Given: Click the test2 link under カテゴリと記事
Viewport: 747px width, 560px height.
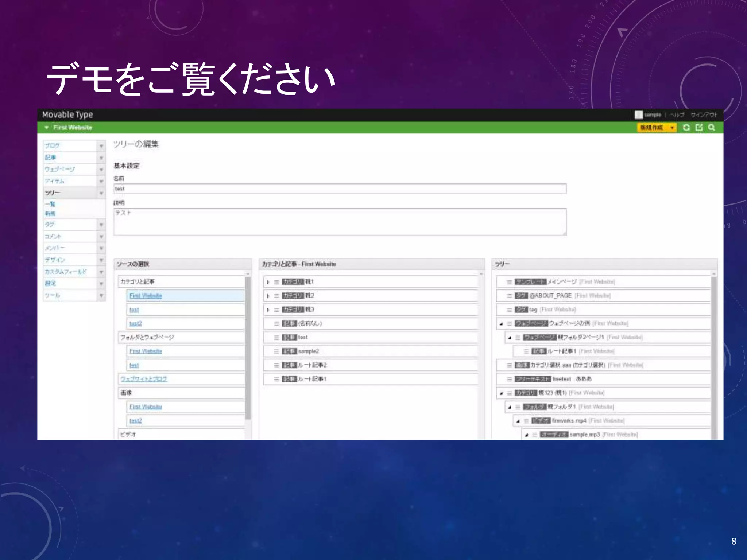Looking at the screenshot, I should pos(135,323).
